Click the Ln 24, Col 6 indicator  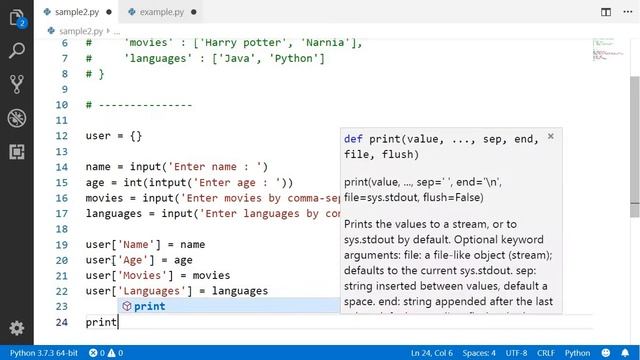coord(431,353)
